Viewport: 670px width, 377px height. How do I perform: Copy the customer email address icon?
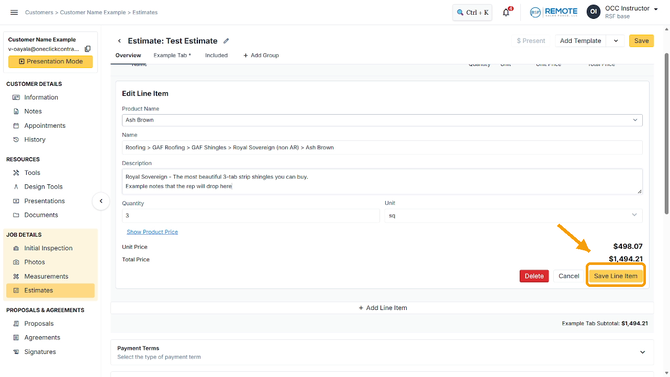88,49
